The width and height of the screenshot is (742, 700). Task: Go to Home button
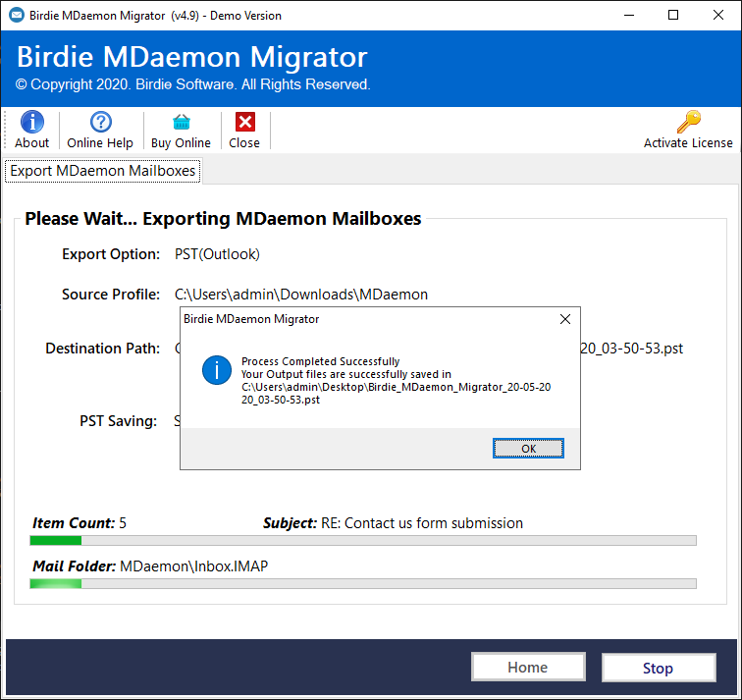[x=528, y=667]
